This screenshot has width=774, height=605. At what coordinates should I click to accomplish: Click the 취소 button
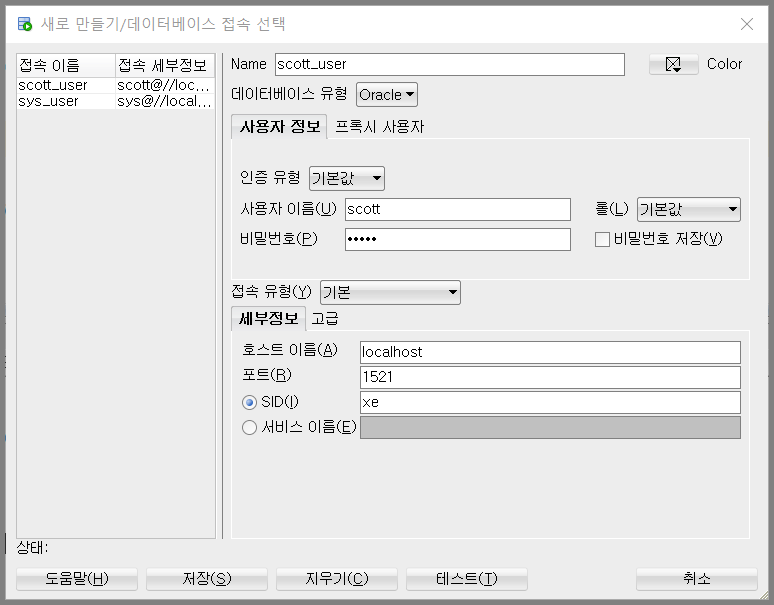(697, 578)
